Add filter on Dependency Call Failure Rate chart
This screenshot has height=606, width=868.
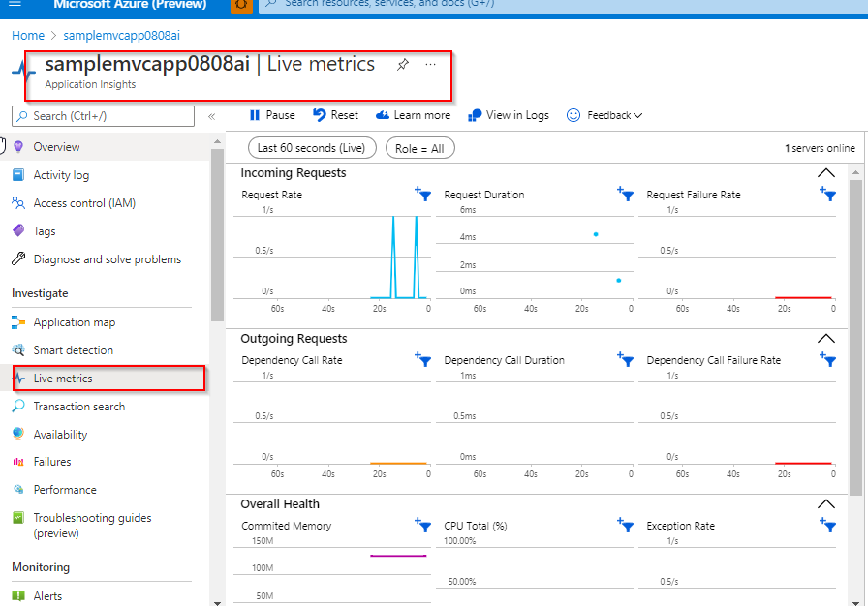(828, 360)
